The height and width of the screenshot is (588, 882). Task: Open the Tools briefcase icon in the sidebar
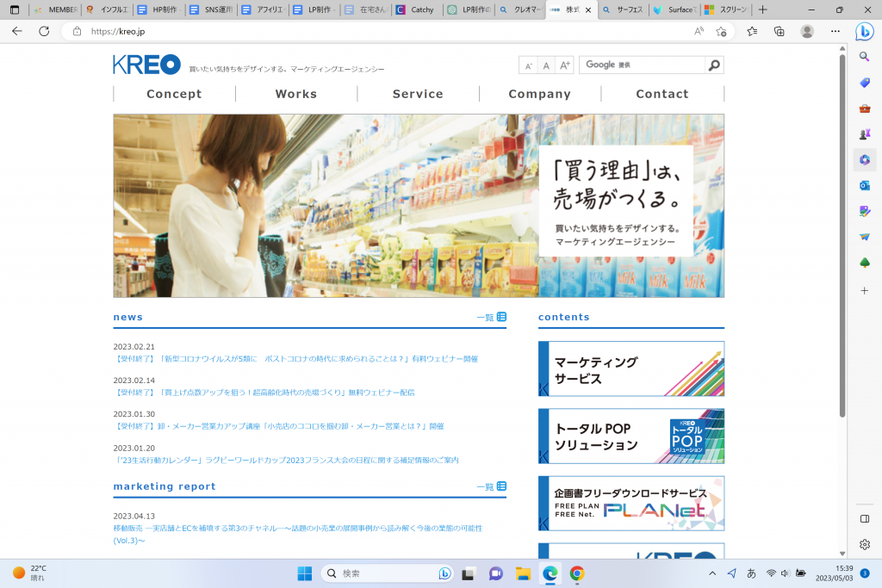point(864,108)
